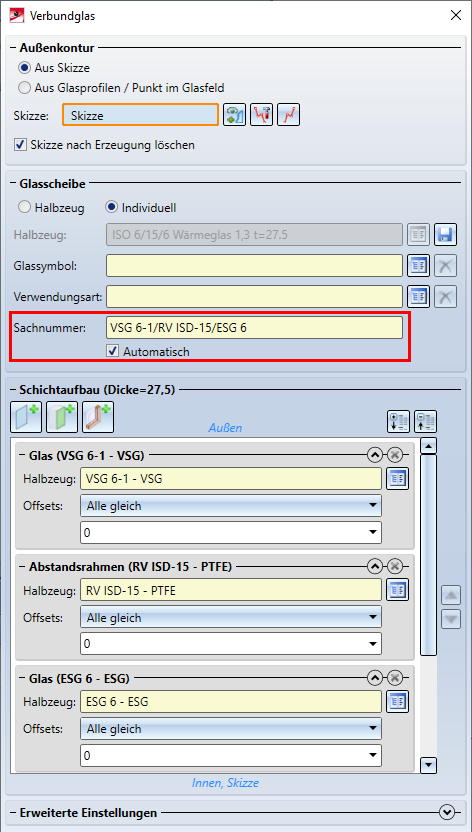Collapse the Glas (VSG 6-1 - VSG) layer
The height and width of the screenshot is (832, 472).
374,455
